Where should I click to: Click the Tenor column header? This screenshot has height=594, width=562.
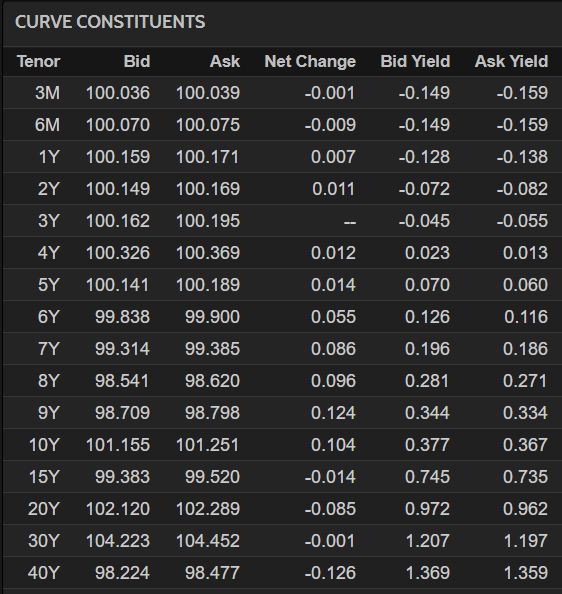pos(39,61)
